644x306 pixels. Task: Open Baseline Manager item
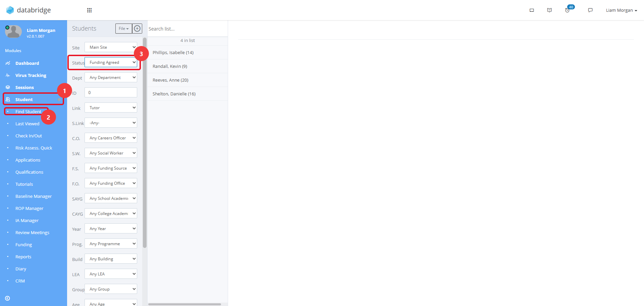coord(34,196)
